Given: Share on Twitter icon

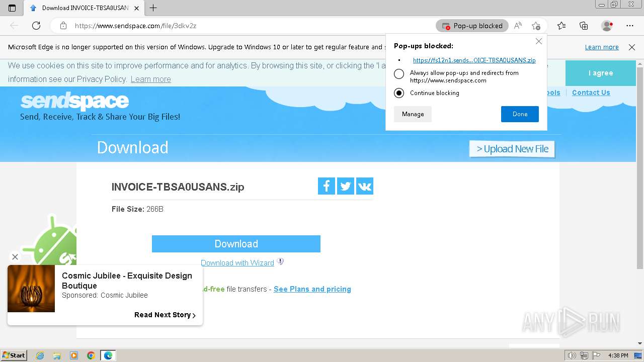Looking at the screenshot, I should point(346,186).
